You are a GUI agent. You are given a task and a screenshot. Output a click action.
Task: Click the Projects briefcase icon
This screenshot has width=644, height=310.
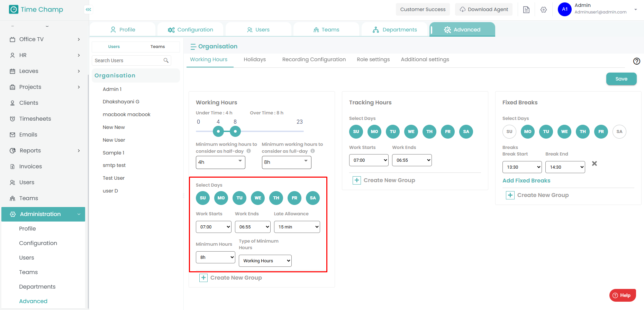12,87
